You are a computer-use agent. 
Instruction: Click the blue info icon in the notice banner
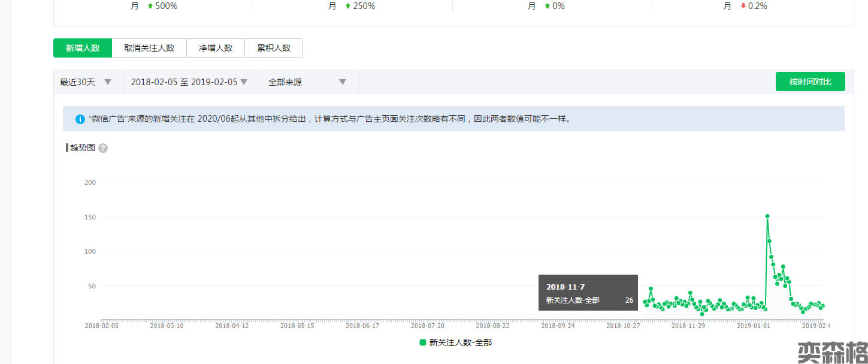[x=80, y=119]
